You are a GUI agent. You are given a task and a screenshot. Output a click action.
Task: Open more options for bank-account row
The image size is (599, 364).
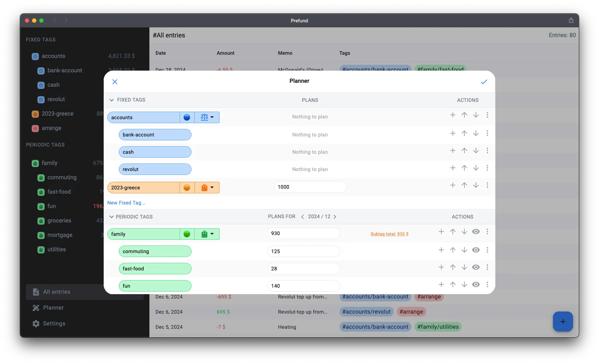pos(487,133)
